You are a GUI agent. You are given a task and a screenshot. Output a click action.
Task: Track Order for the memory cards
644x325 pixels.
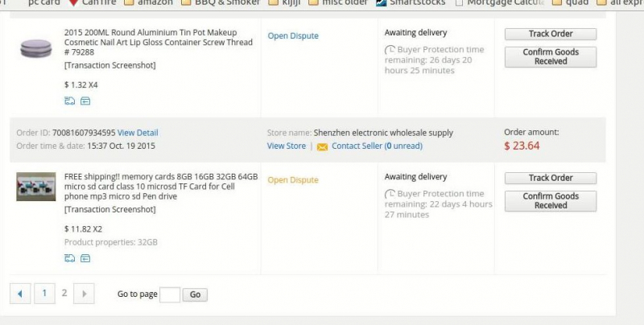[551, 178]
